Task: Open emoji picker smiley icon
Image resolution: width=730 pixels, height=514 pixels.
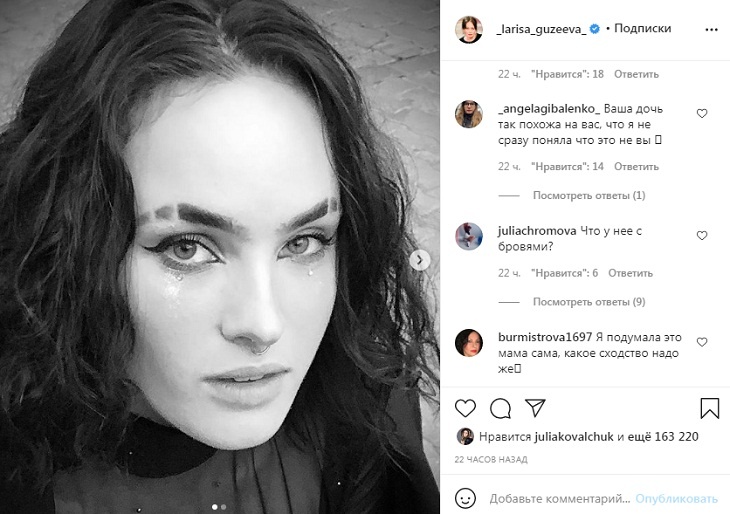Action: point(465,499)
